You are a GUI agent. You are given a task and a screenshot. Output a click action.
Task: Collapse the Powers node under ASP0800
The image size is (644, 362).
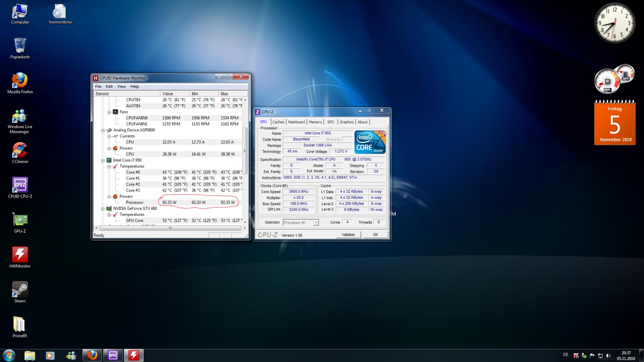pyautogui.click(x=109, y=148)
